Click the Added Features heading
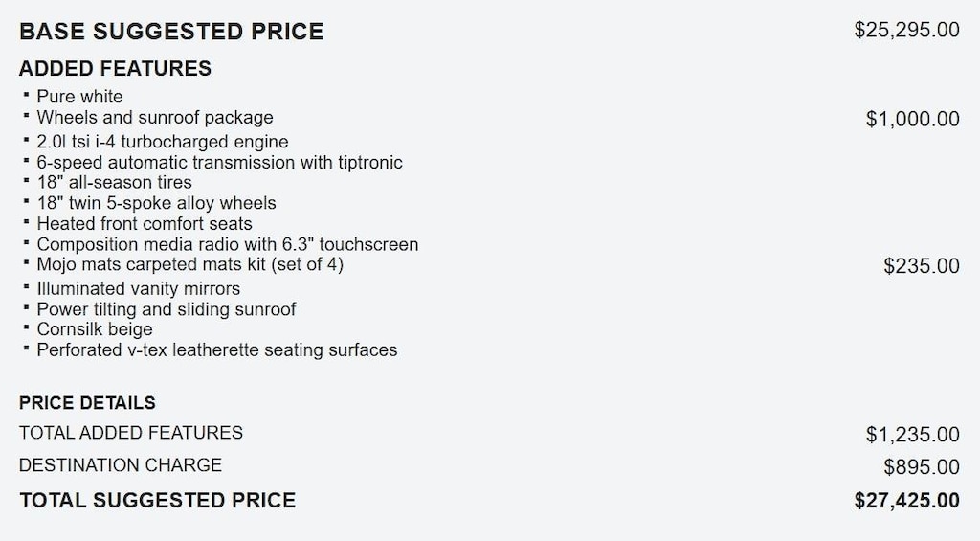The image size is (980, 541). coord(115,69)
